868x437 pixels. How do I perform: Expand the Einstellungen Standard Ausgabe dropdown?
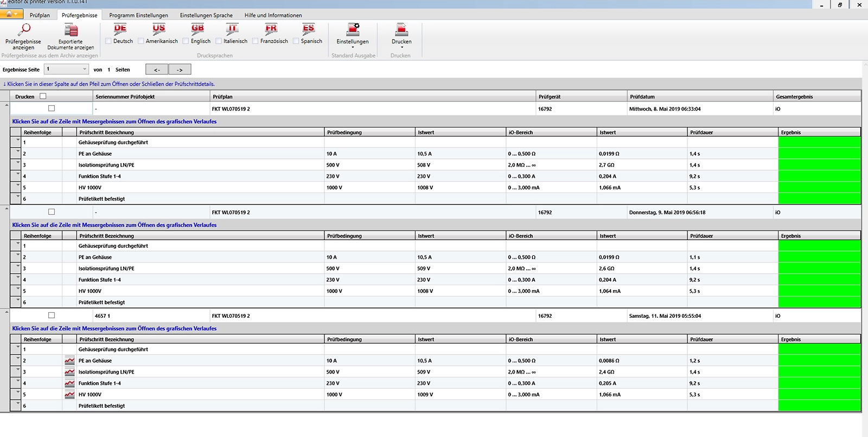(x=353, y=47)
